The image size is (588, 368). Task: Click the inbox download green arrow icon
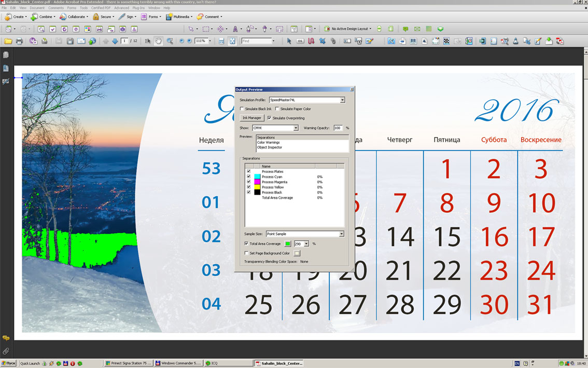tap(549, 41)
